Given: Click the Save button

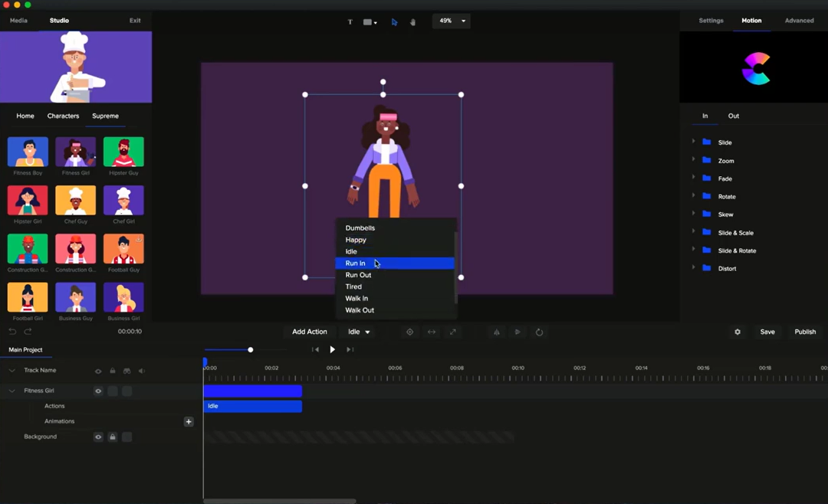Looking at the screenshot, I should click(767, 332).
